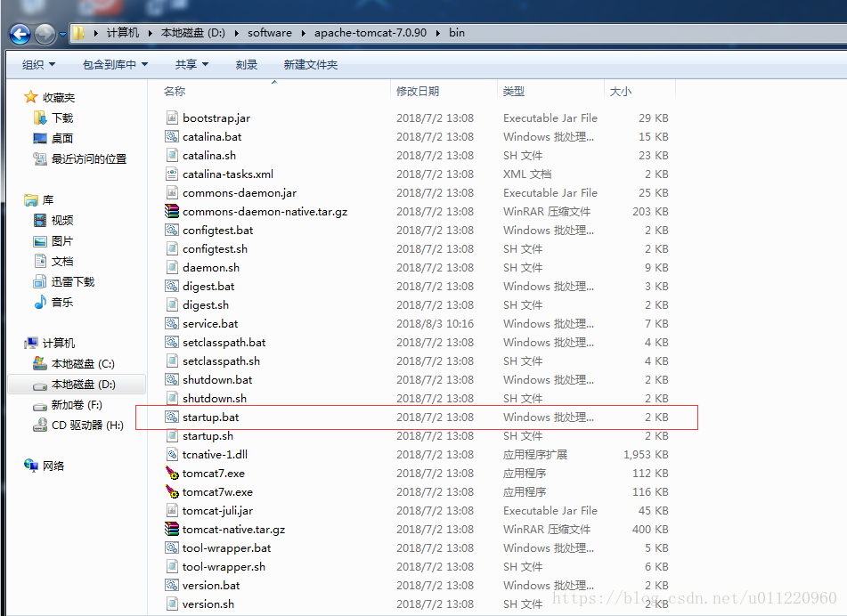Screen dimensions: 847x616
Task: Select the tomcat-juli.jar file icon
Action: (x=172, y=510)
